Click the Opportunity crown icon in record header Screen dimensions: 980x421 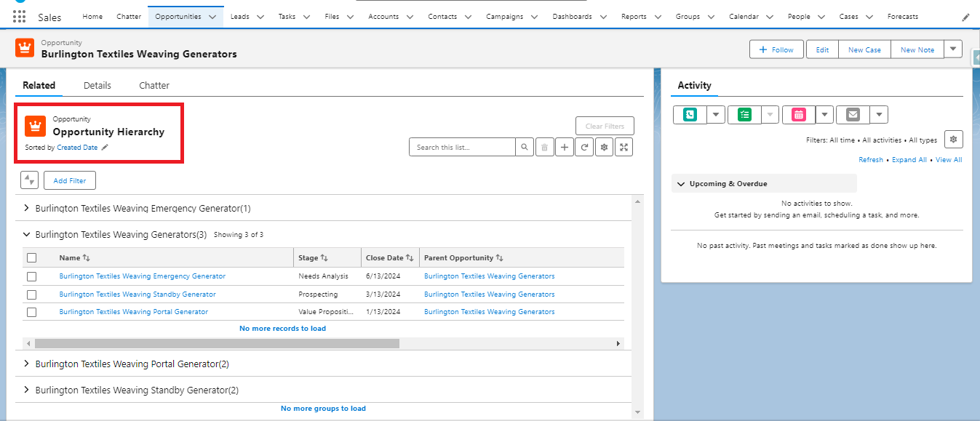(25, 48)
